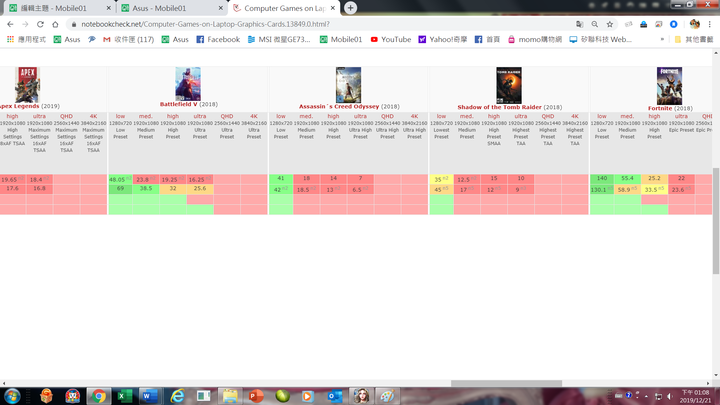The height and width of the screenshot is (405, 720).
Task: Open the Paint palette taskbar icon
Action: coord(387,396)
